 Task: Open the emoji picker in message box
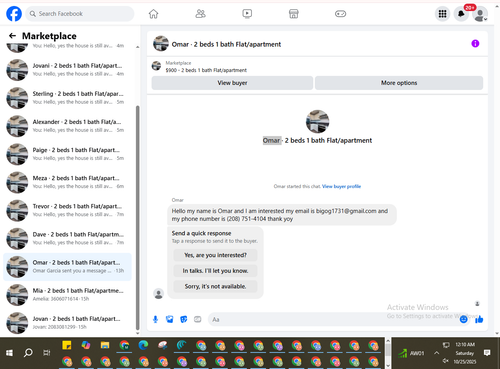(x=463, y=319)
